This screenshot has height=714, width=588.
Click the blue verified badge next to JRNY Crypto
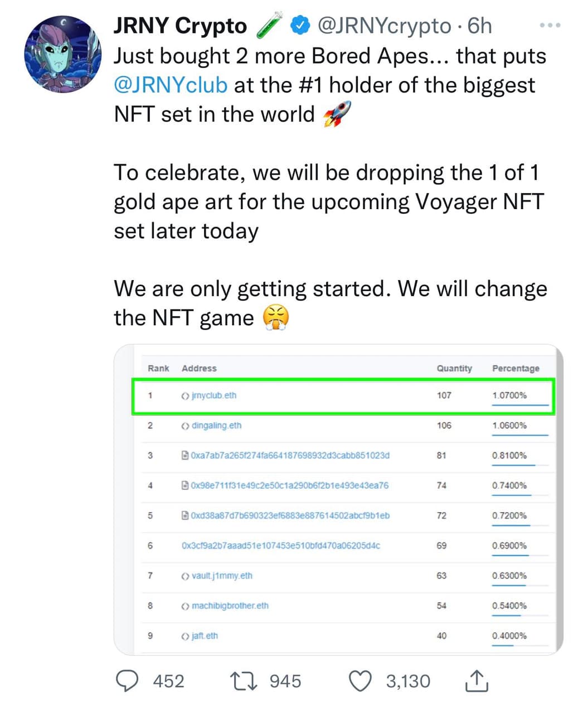coord(300,25)
